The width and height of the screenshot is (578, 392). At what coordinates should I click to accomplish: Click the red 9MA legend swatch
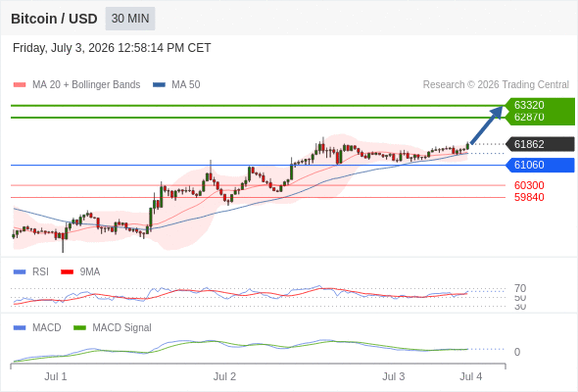[x=67, y=271]
